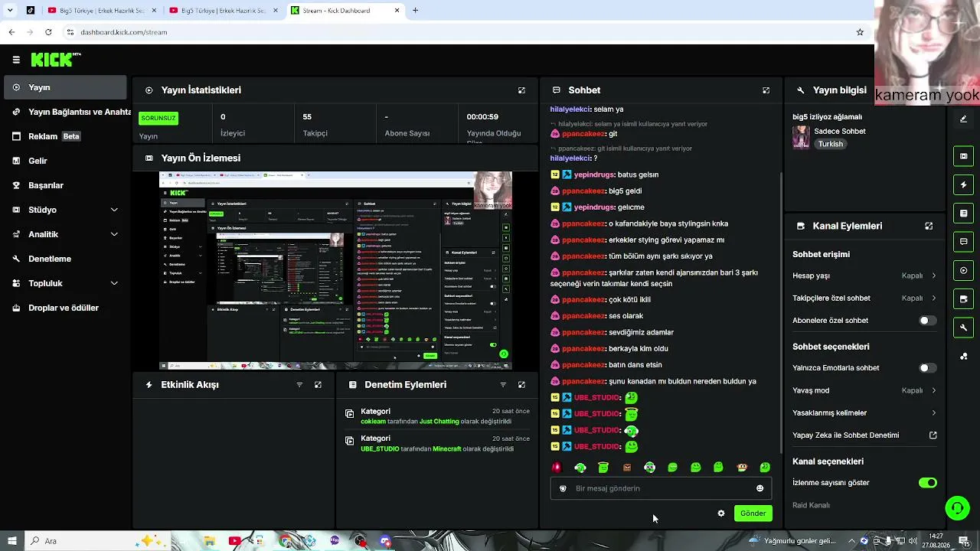The image size is (980, 551).
Task: Open the Başarılar page
Action: click(x=64, y=185)
